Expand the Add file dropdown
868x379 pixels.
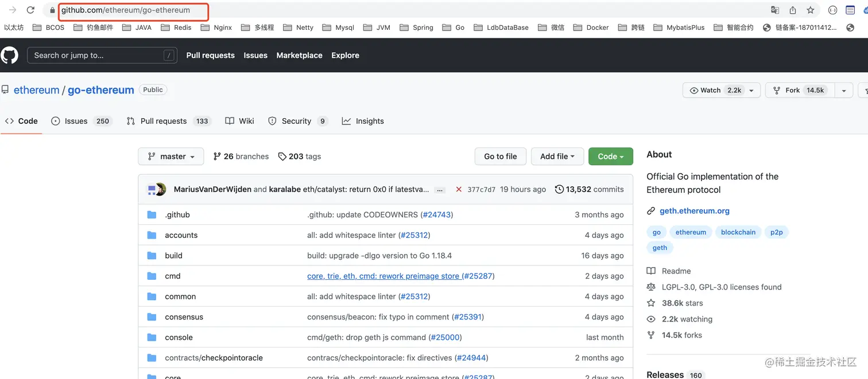click(x=557, y=157)
